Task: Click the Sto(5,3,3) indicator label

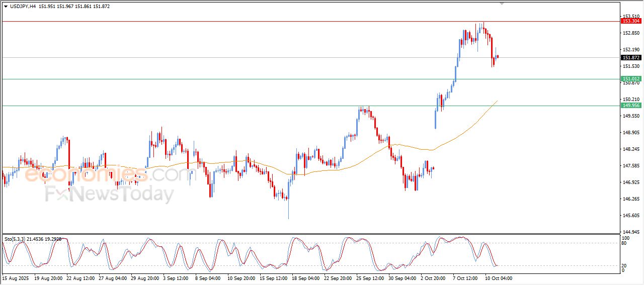Action: tap(14, 239)
